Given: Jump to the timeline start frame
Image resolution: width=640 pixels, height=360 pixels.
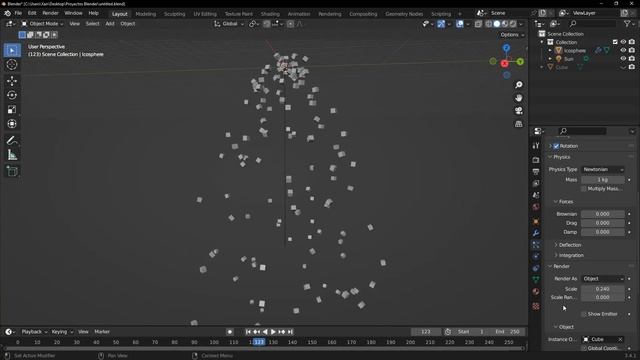Looking at the screenshot, I should coord(248,332).
